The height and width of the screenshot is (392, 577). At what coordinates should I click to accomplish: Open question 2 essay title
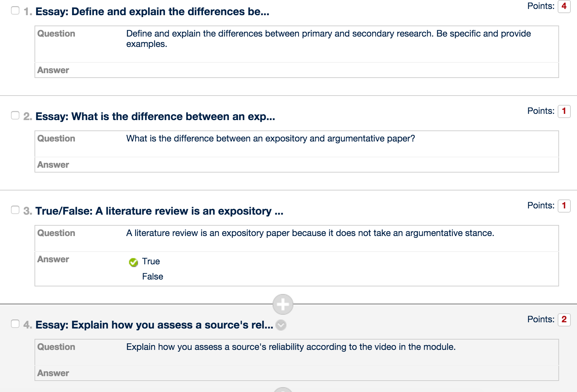coord(155,117)
